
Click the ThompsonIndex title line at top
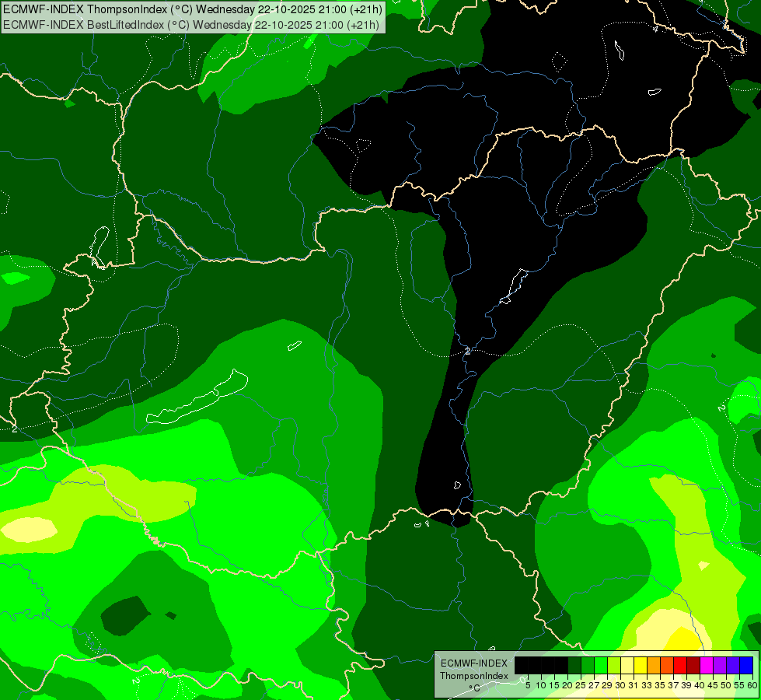192,9
